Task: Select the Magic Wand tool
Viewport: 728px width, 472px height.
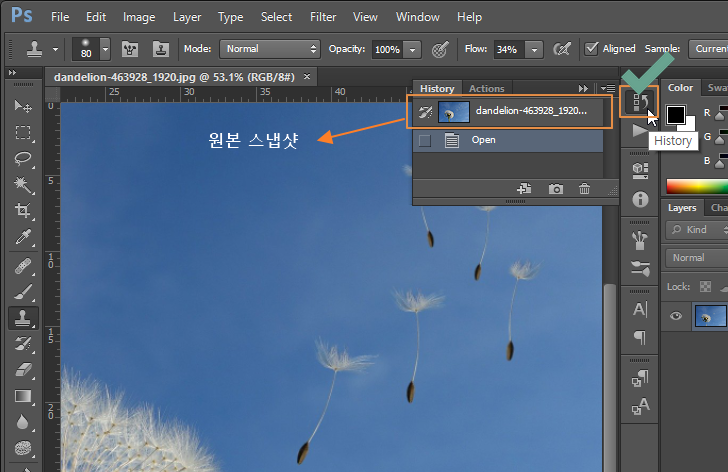Action: tap(22, 185)
